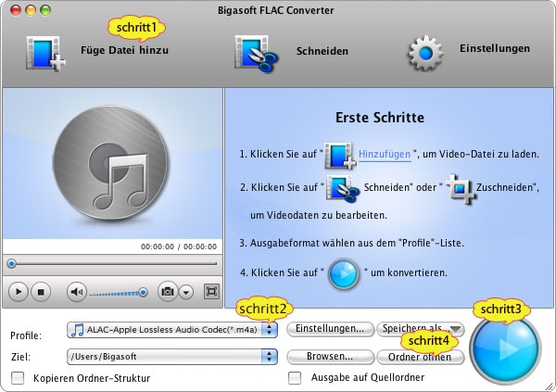Click the music note icon in Profile field
Image resolution: width=556 pixels, height=392 pixels.
77,330
